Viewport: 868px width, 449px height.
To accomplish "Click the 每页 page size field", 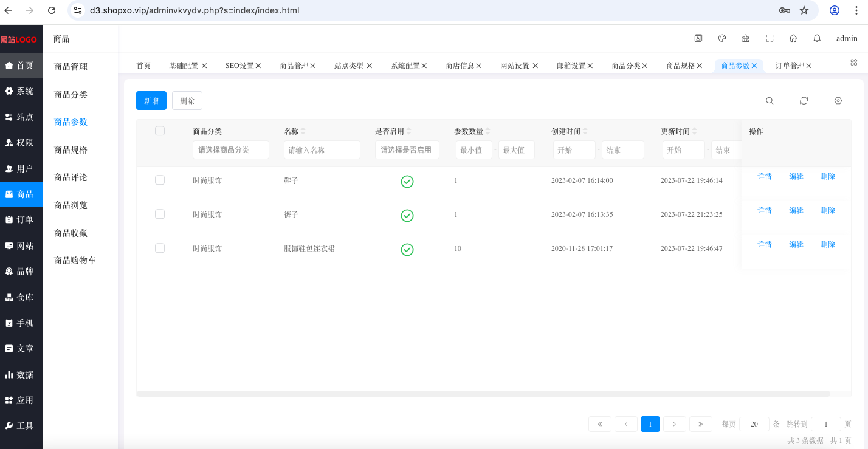I will [754, 424].
